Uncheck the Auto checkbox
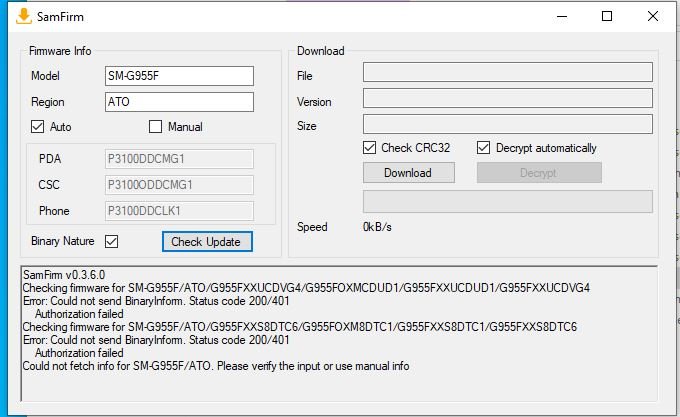Image resolution: width=680 pixels, height=417 pixels. 37,127
